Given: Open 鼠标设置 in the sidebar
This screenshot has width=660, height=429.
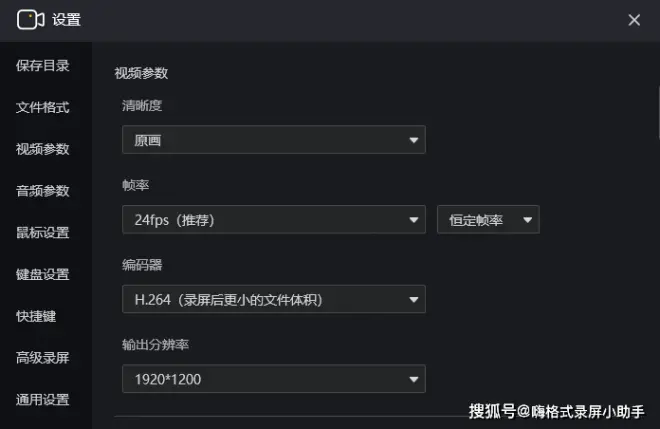Looking at the screenshot, I should point(43,232).
